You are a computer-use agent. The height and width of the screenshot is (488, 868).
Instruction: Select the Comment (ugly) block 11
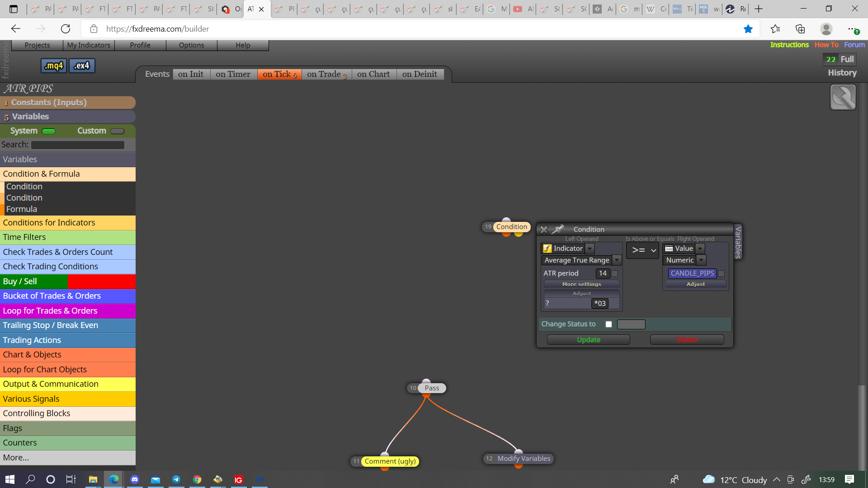(390, 461)
